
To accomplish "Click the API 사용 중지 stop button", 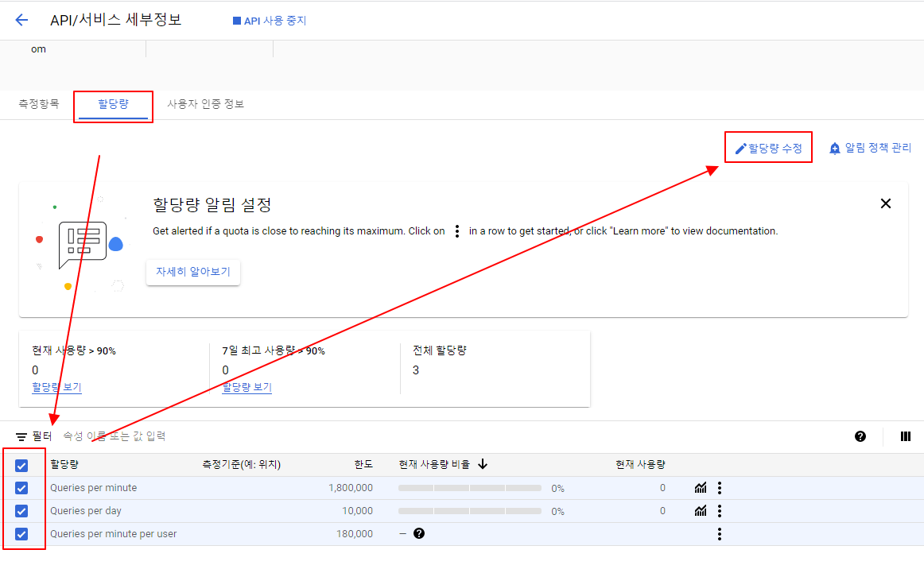I will point(270,21).
